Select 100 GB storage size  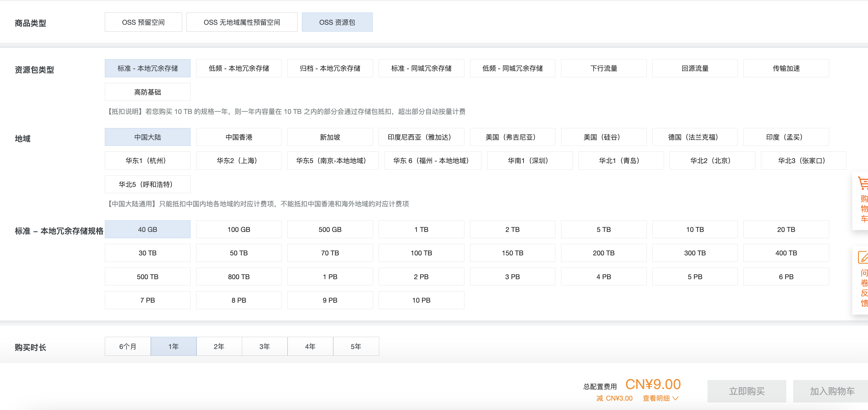click(x=238, y=230)
